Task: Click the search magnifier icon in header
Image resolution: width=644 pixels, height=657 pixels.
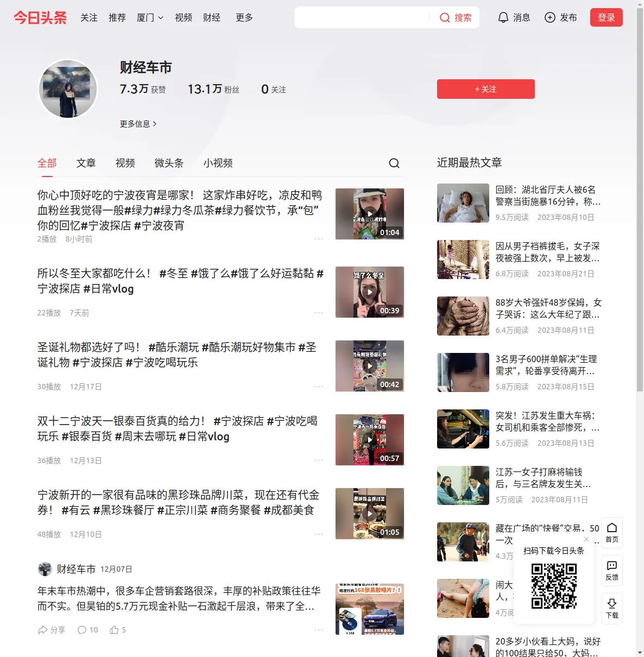Action: pyautogui.click(x=445, y=17)
